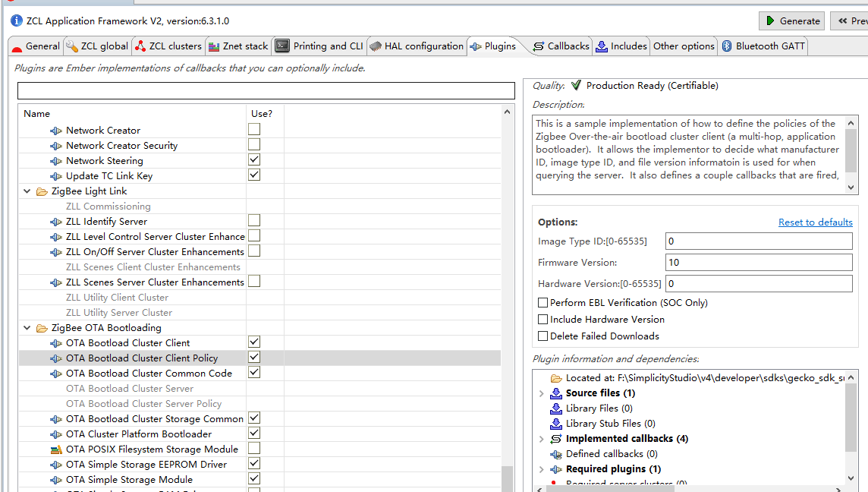Click the Firmware Version input field
The image size is (868, 492).
759,263
